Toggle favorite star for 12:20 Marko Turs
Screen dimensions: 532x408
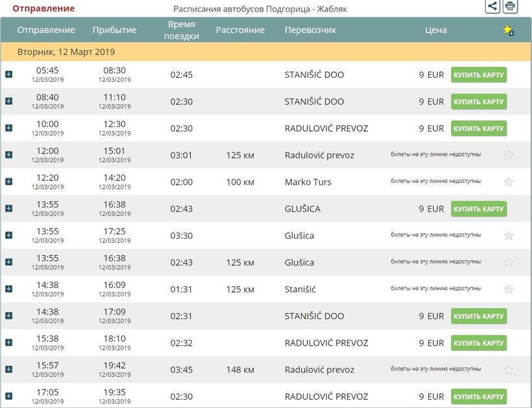tap(509, 182)
